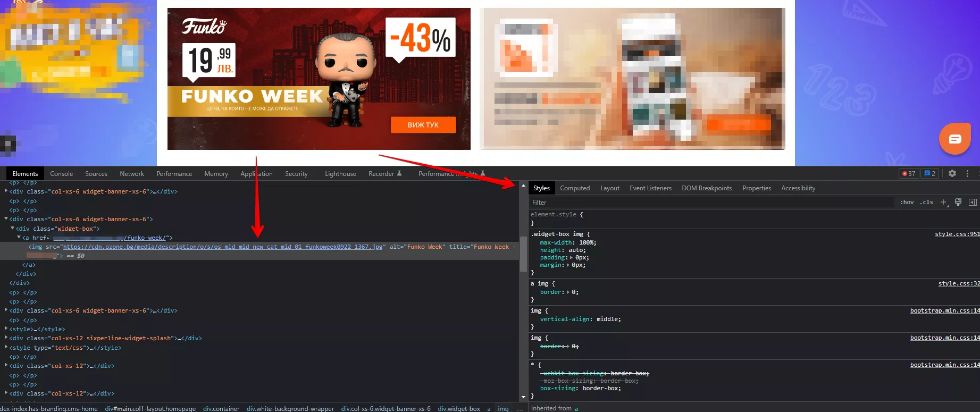Select div#main.col1-layout.homepage breadcrumb
980x412 pixels.
click(150, 408)
